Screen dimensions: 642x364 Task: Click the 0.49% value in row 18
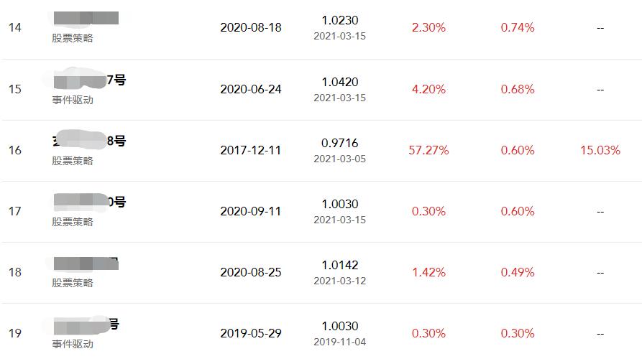click(x=518, y=272)
